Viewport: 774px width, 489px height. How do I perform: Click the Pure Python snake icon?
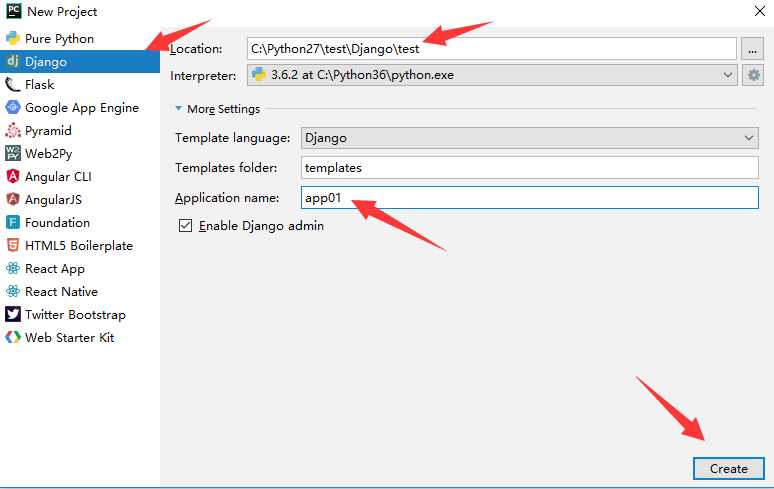[13, 38]
